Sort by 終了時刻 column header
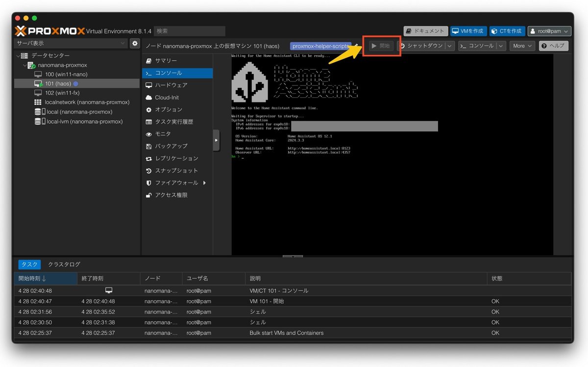This screenshot has width=588, height=367. 108,279
